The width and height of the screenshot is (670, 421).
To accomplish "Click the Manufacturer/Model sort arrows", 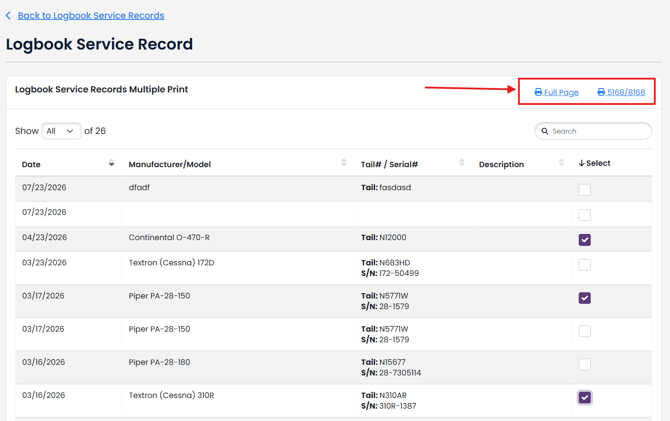I will pos(344,162).
